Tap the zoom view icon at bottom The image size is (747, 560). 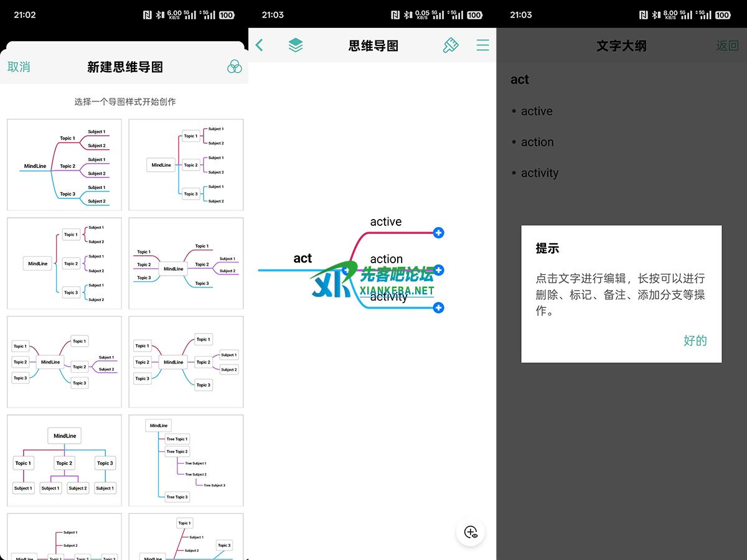coord(471,532)
